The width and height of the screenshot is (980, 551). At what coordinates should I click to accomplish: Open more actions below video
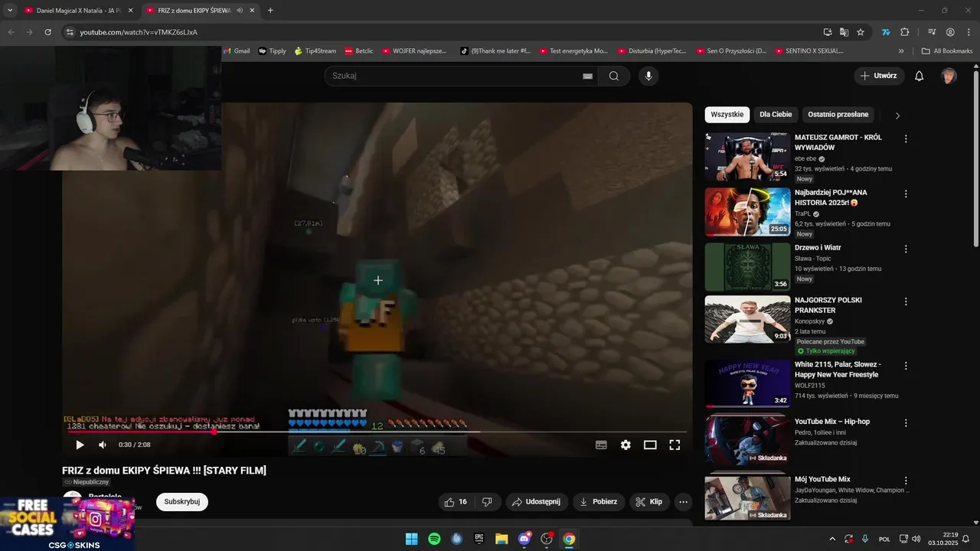click(x=684, y=502)
